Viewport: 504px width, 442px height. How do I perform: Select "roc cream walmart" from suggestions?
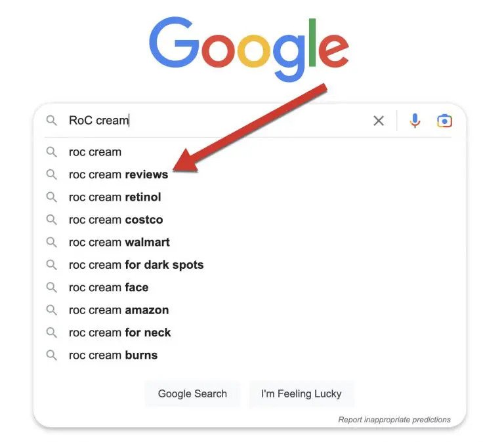coord(119,243)
